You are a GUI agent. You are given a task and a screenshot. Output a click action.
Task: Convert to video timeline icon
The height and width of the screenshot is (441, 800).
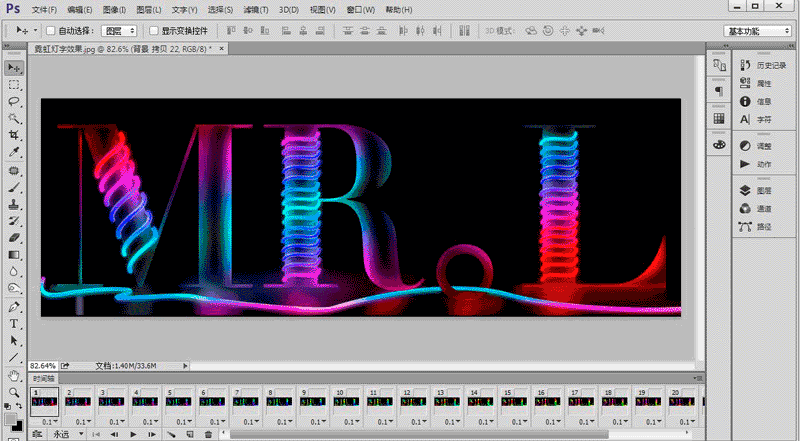tap(37, 434)
